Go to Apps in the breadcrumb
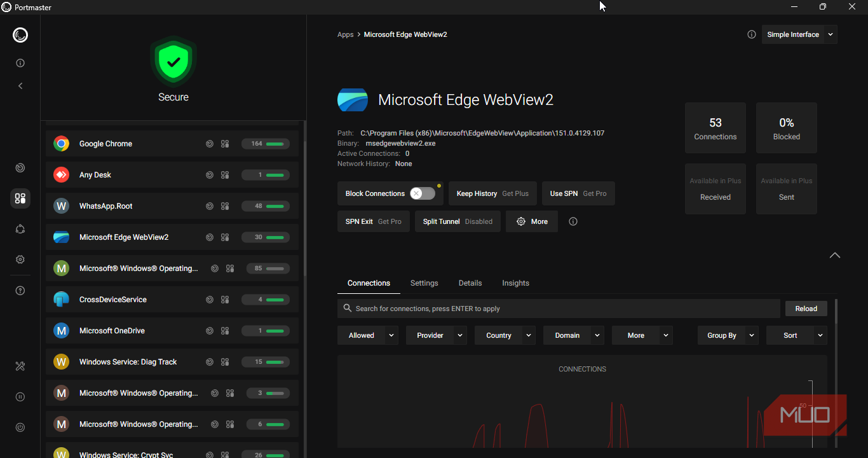The image size is (868, 458). [346, 34]
